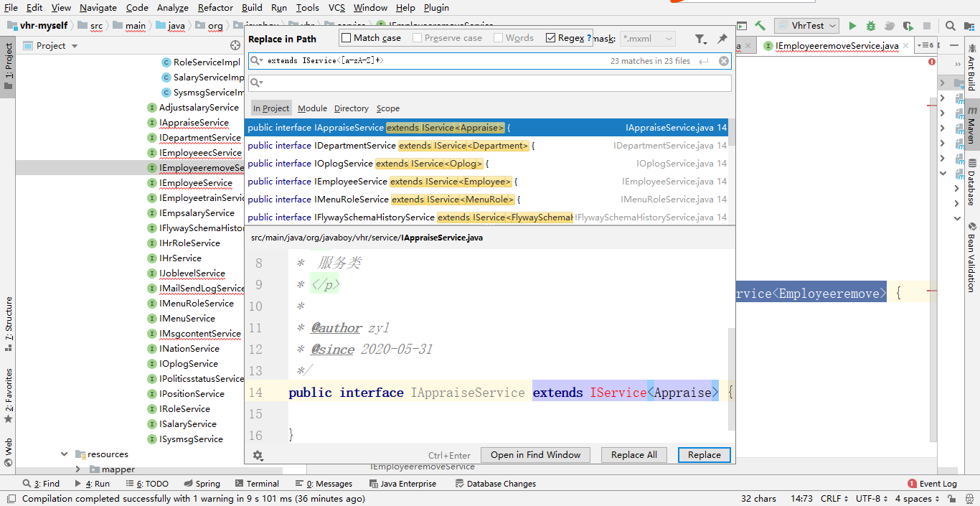Open the file mask *.mxml dropdown
Screen dimensions: 980x506
[x=648, y=39]
